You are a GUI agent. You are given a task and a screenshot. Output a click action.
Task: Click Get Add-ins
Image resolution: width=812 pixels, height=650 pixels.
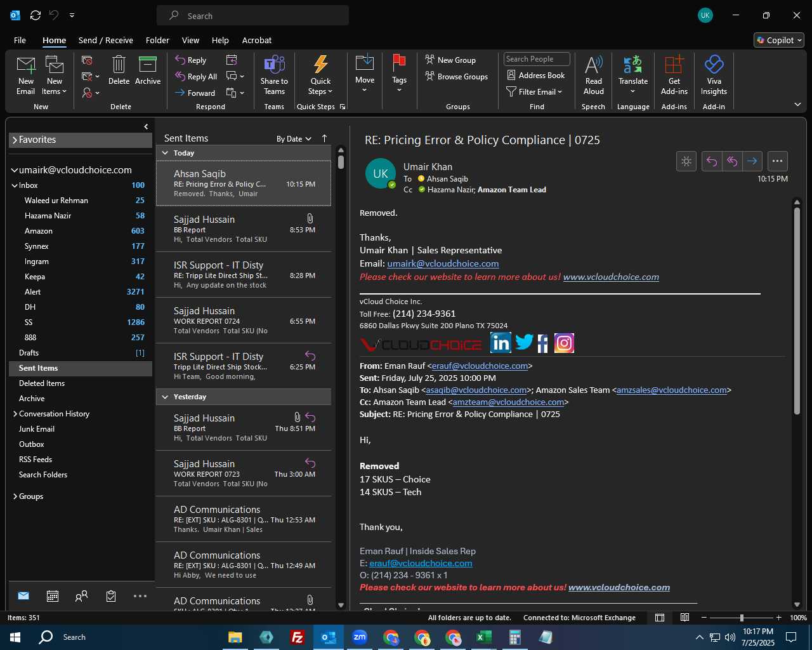click(674, 76)
